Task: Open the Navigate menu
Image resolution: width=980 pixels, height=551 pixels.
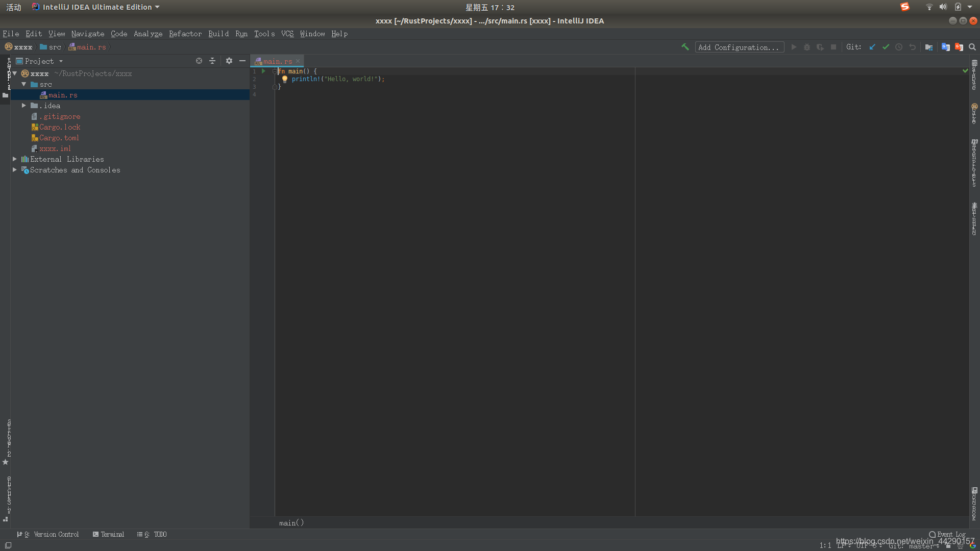Action: (88, 34)
